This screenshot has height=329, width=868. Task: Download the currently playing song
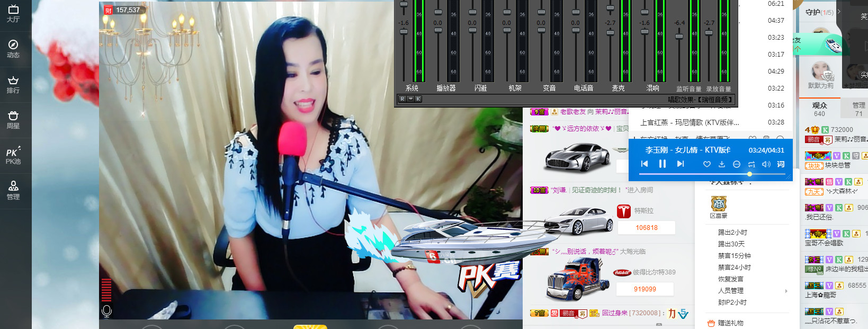(721, 164)
